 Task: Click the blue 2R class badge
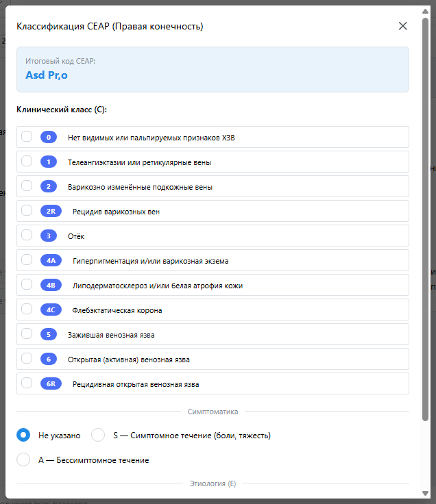click(x=51, y=211)
